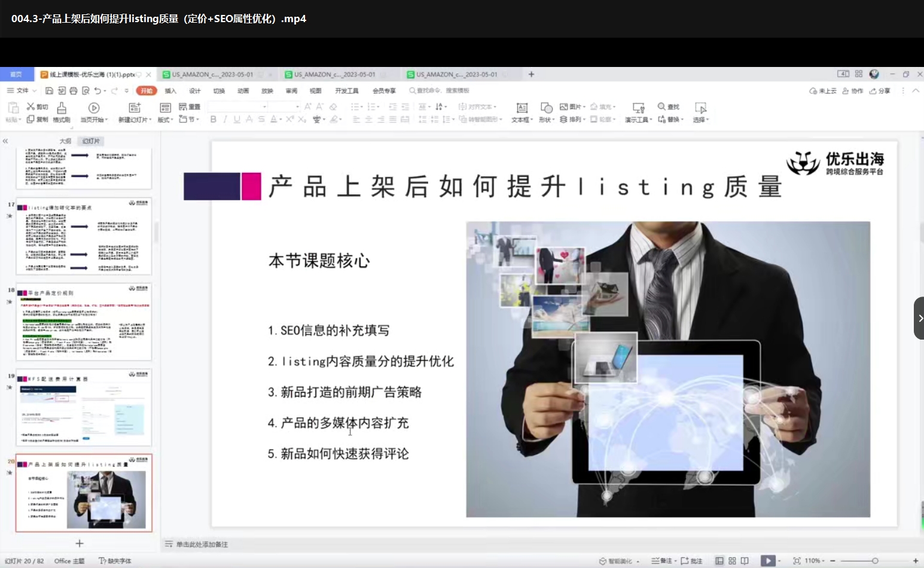
Task: Click the Cut (剪切) scissors icon
Action: point(31,106)
